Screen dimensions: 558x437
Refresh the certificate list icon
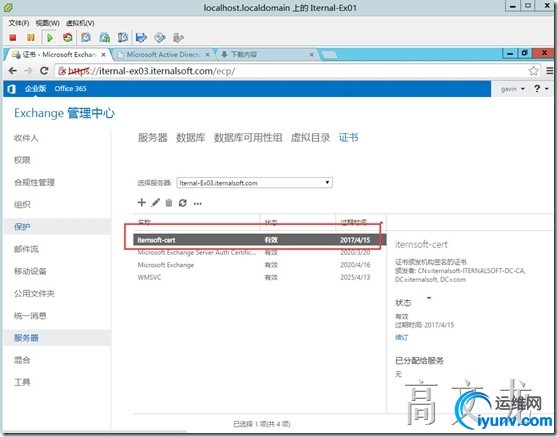pyautogui.click(x=183, y=203)
